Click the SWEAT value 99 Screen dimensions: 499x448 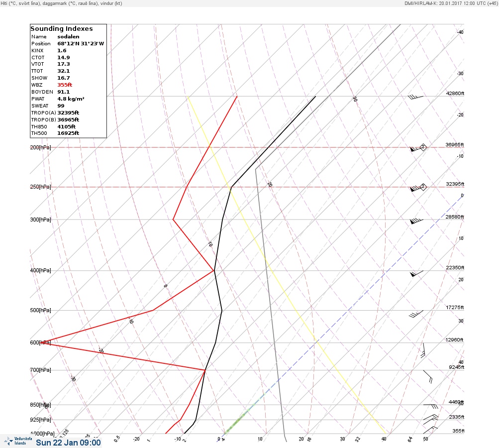pyautogui.click(x=61, y=106)
